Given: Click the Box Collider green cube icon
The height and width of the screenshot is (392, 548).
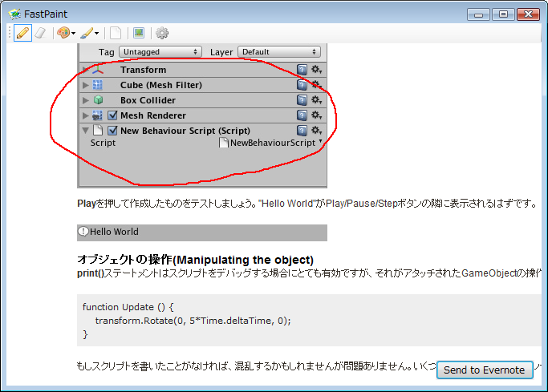Looking at the screenshot, I should coord(98,100).
